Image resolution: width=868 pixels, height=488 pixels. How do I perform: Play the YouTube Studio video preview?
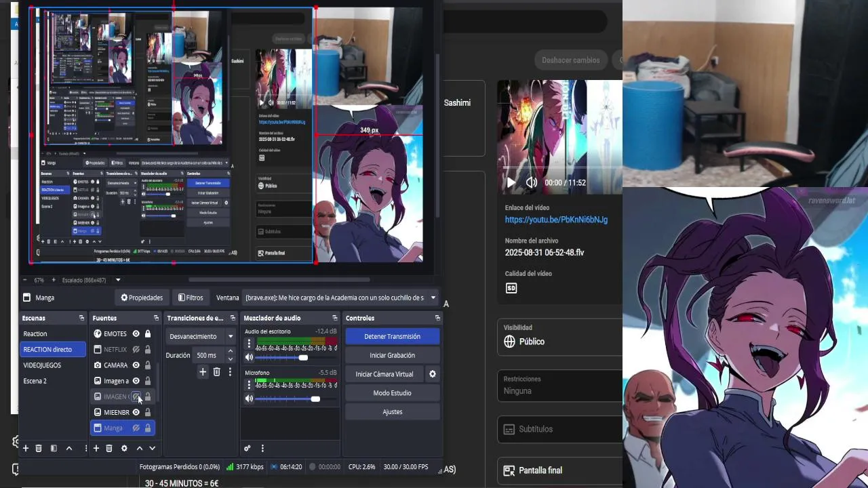tap(511, 182)
